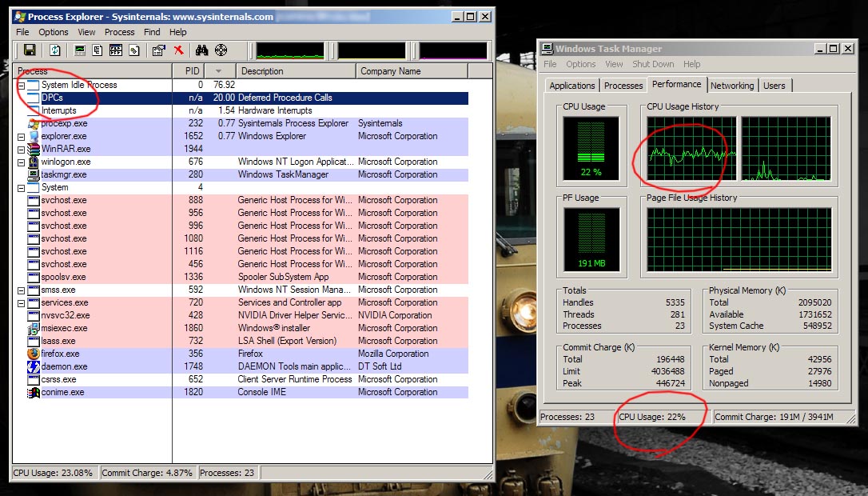
Task: Select the Interrupts row
Action: pyautogui.click(x=241, y=111)
